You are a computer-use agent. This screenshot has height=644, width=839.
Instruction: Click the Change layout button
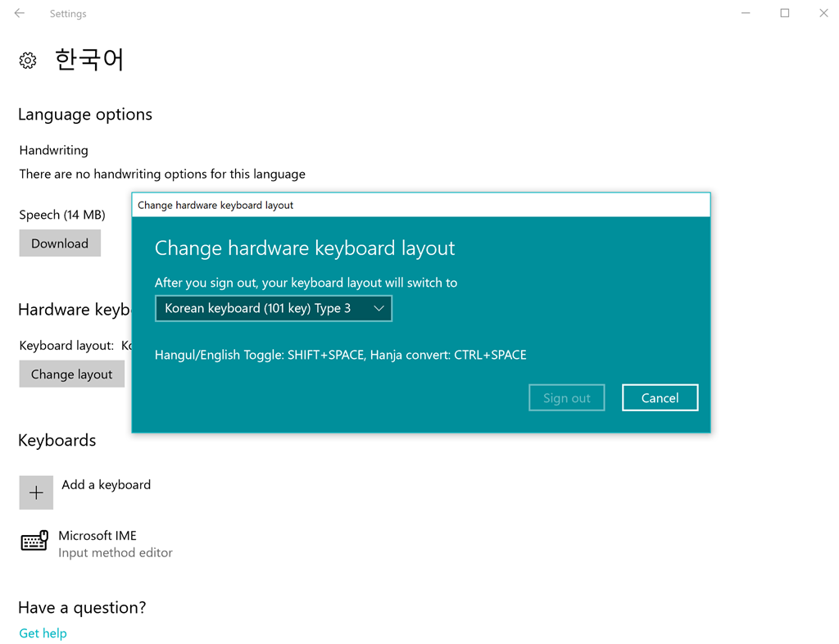72,374
